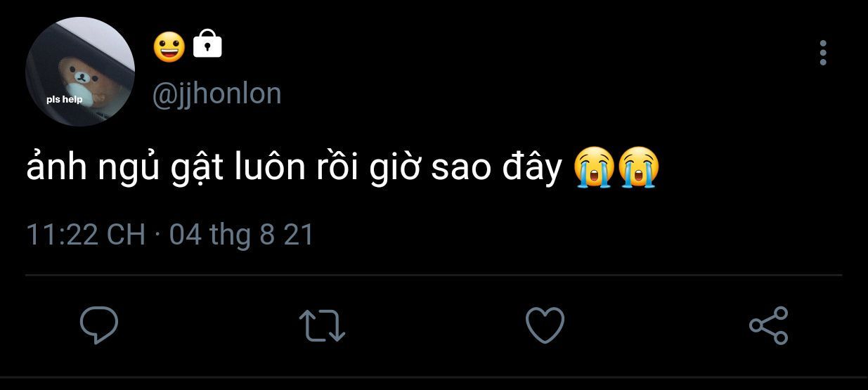Click the padlock protected-account icon

pos(207,44)
